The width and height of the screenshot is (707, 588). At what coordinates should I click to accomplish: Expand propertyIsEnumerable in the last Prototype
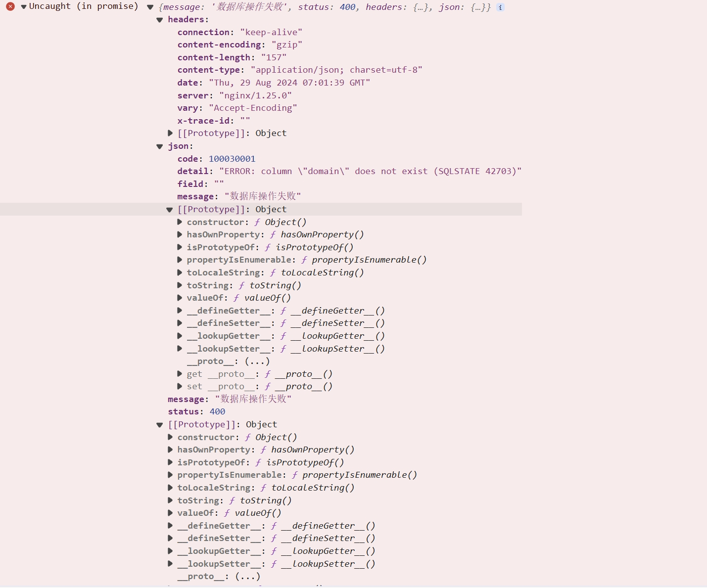pyautogui.click(x=170, y=475)
